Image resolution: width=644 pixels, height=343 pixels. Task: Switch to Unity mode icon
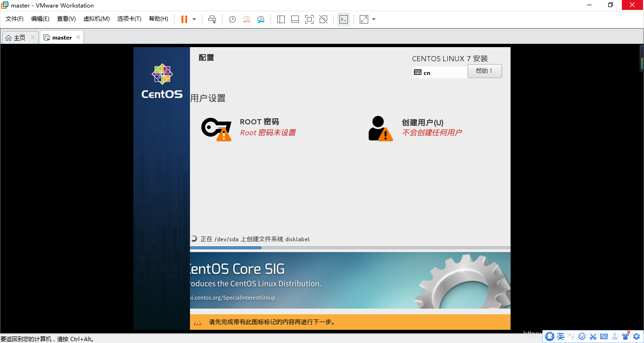(323, 19)
